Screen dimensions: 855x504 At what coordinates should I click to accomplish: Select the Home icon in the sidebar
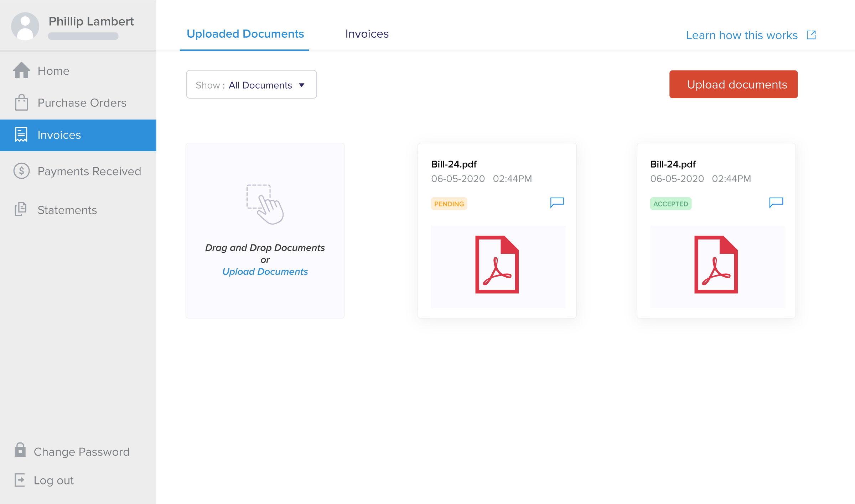point(22,70)
